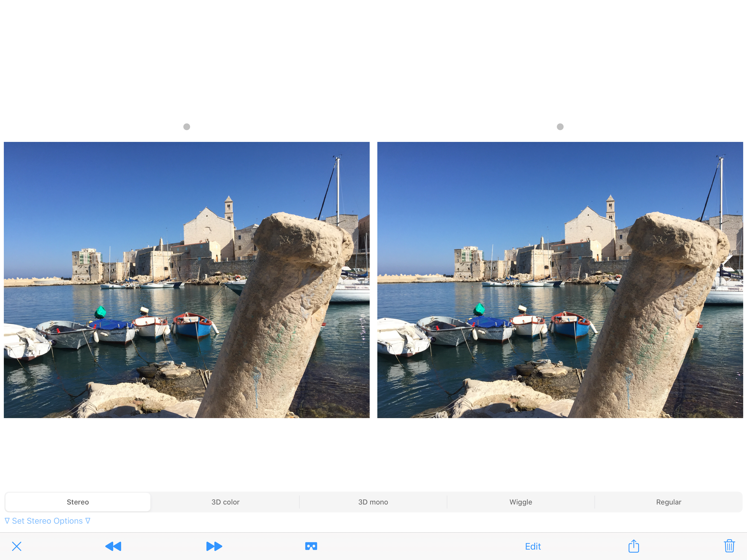Click the gray dot above right image
The image size is (747, 560).
pyautogui.click(x=560, y=127)
